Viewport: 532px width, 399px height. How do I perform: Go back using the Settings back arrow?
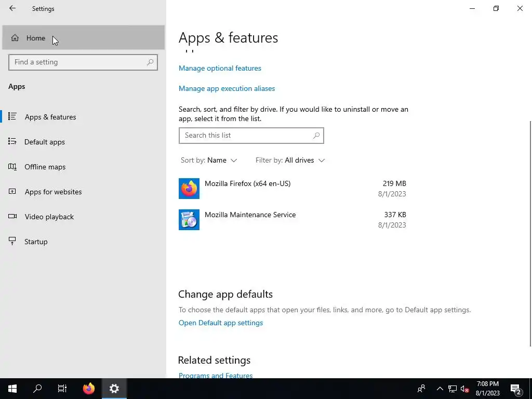click(12, 8)
